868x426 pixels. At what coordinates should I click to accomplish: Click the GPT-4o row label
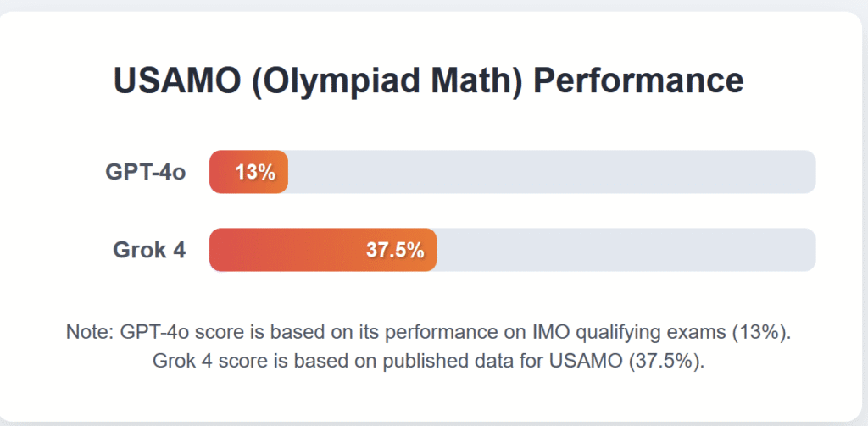146,173
